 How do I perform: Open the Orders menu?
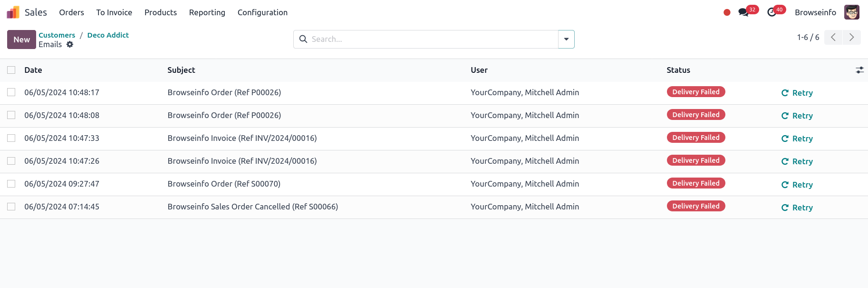click(71, 12)
